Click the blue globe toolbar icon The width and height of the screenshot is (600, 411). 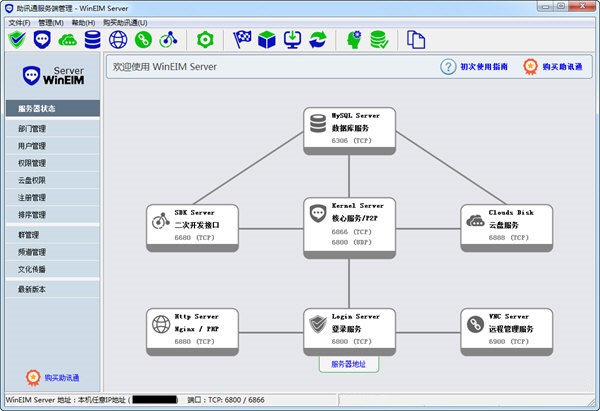(x=118, y=40)
